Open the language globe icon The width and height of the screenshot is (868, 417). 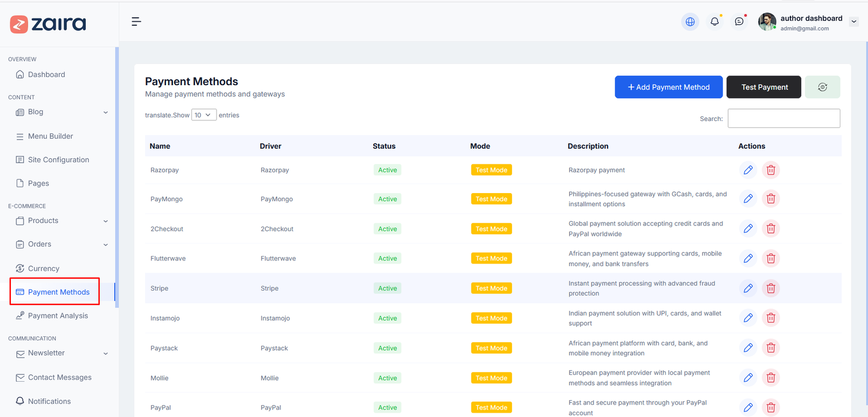[690, 22]
